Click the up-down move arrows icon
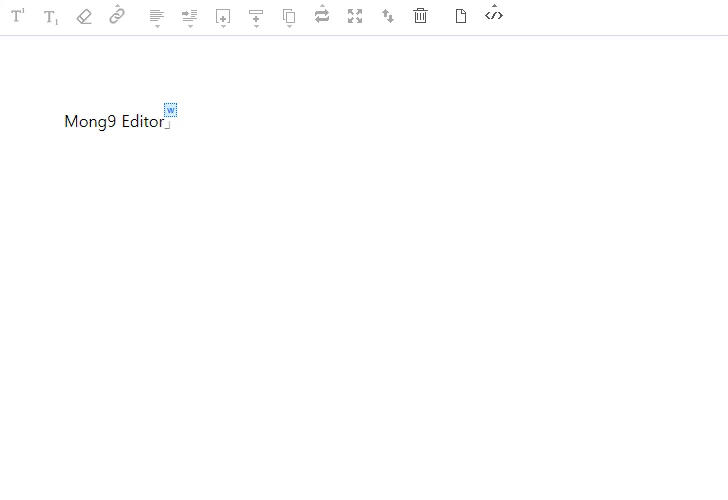 388,16
